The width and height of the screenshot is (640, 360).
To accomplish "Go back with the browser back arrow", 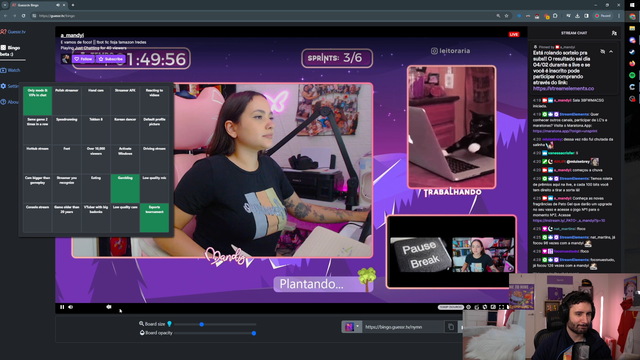I will (x=5, y=16).
